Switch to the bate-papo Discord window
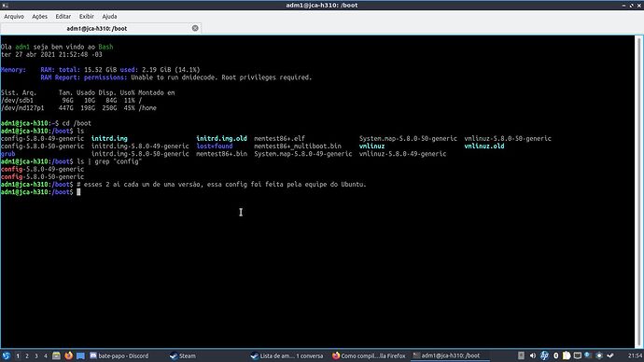 119,355
